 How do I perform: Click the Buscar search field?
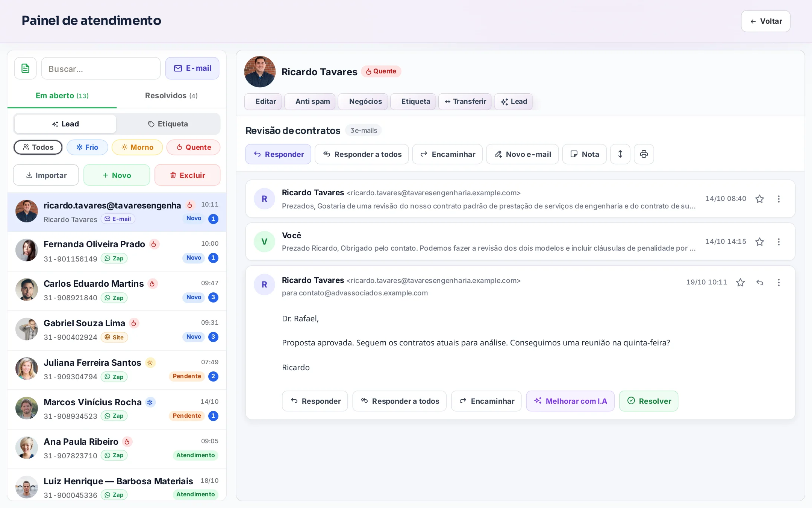[101, 68]
